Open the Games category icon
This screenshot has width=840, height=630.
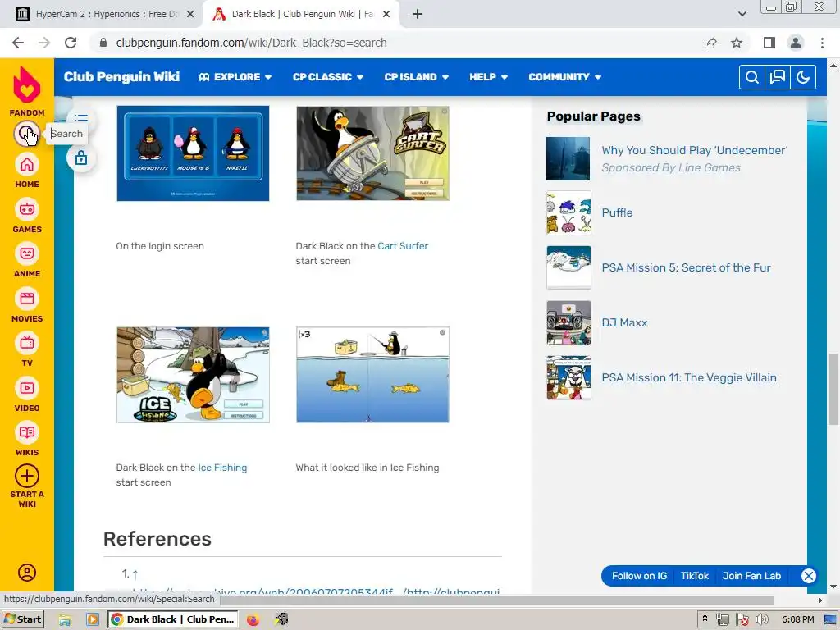click(27, 209)
